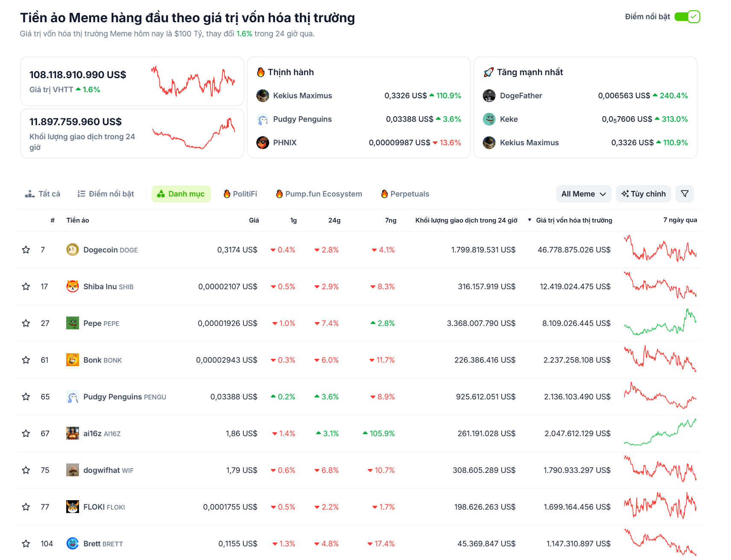
Task: Switch to the Tất cả tab
Action: coord(43,194)
